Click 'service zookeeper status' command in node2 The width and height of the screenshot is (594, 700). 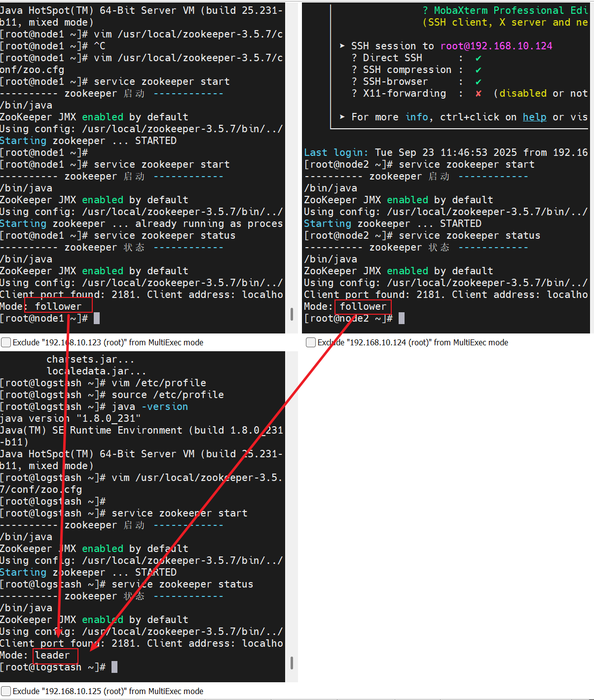(x=470, y=235)
